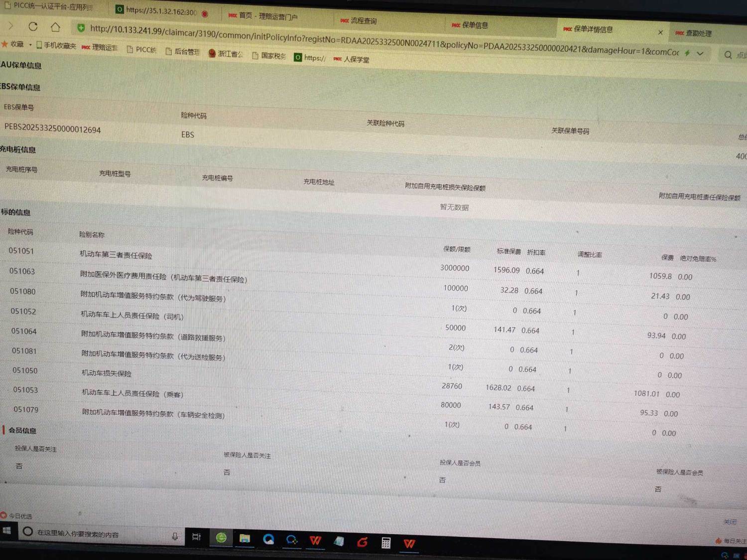
Task: Click the Windows Start button
Action: point(7,531)
